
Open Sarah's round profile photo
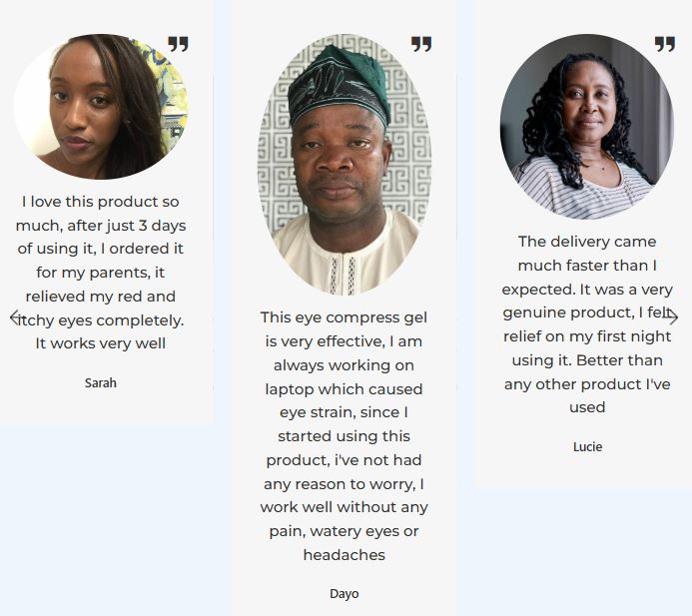tap(100, 107)
